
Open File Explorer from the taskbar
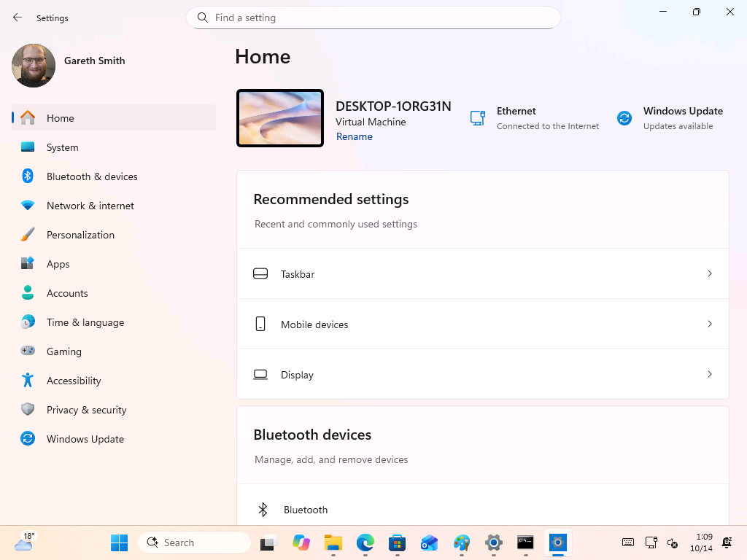(333, 542)
